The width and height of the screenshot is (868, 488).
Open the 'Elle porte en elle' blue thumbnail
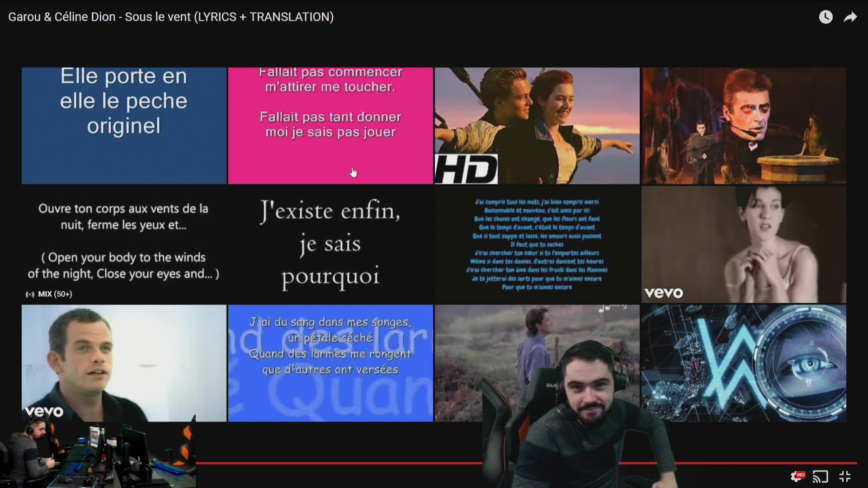[x=124, y=126]
